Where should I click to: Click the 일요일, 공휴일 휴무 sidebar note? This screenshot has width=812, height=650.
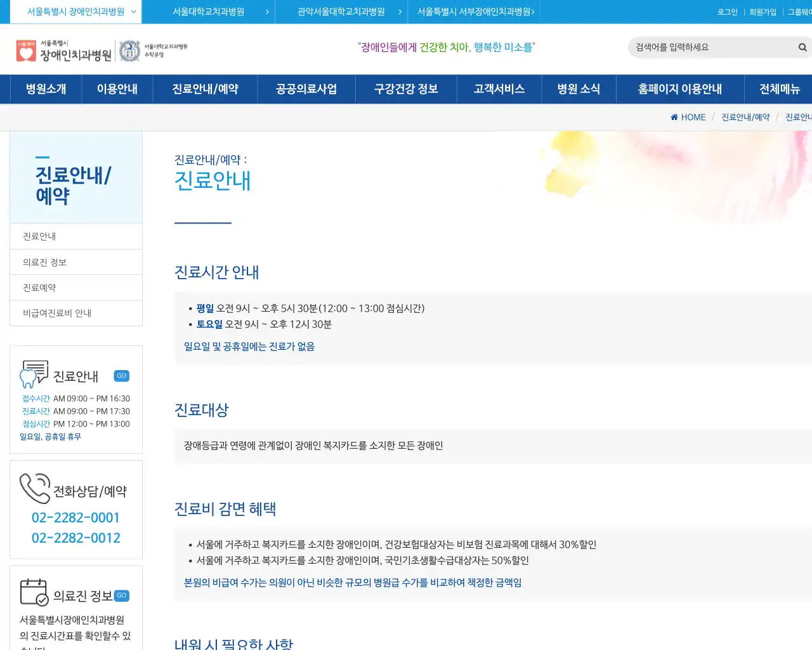(x=51, y=437)
